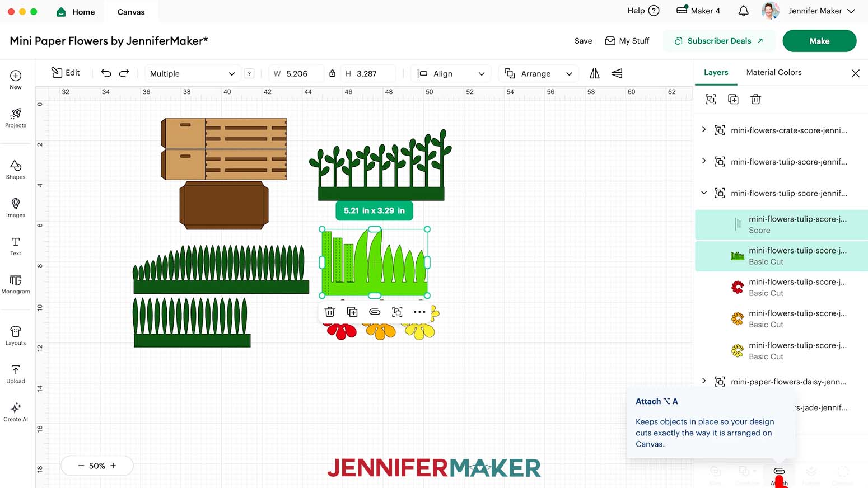868x488 pixels.
Task: Close the Layers panel
Action: click(855, 73)
